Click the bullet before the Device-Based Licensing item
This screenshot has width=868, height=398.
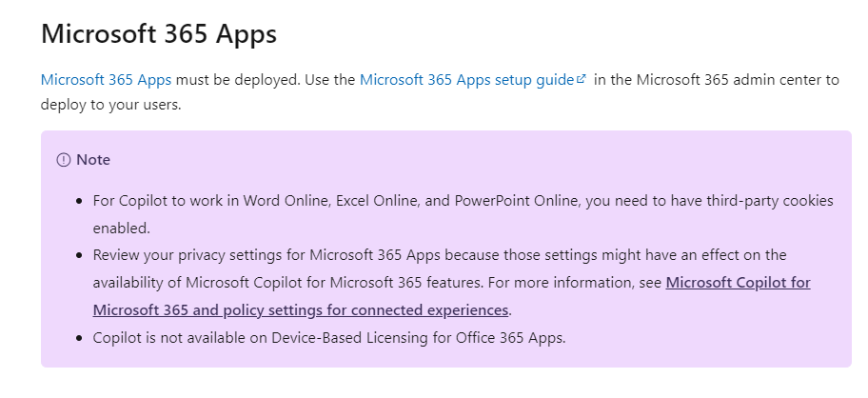point(81,338)
